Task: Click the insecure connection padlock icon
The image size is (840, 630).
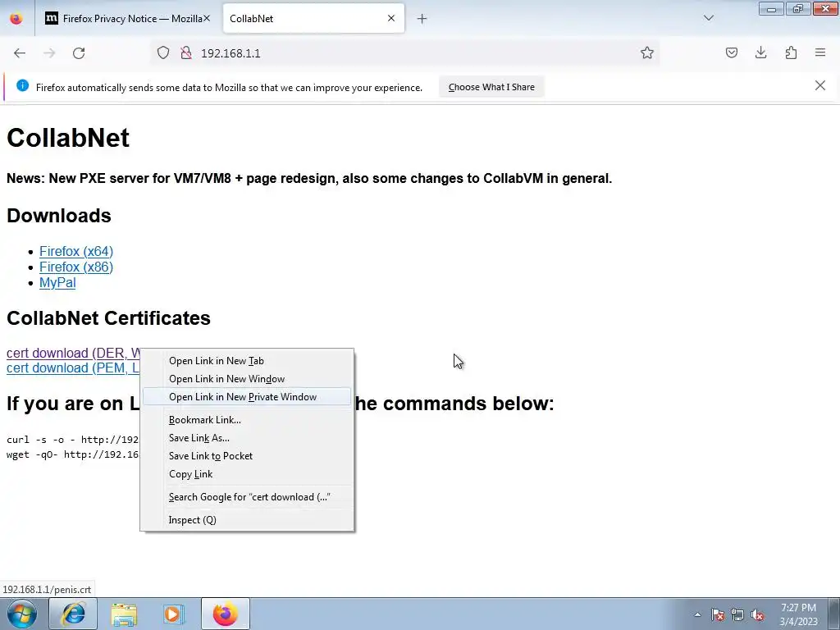Action: pyautogui.click(x=186, y=53)
